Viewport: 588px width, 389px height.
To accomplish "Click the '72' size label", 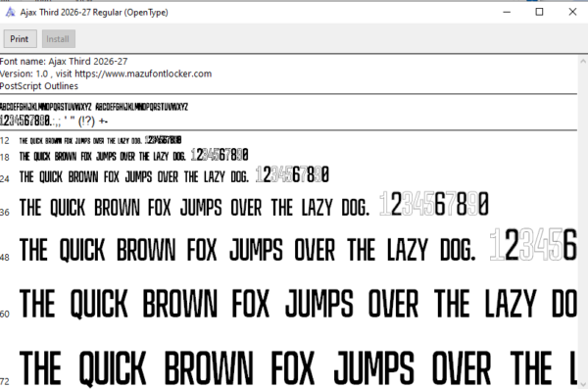I will 5,381.
